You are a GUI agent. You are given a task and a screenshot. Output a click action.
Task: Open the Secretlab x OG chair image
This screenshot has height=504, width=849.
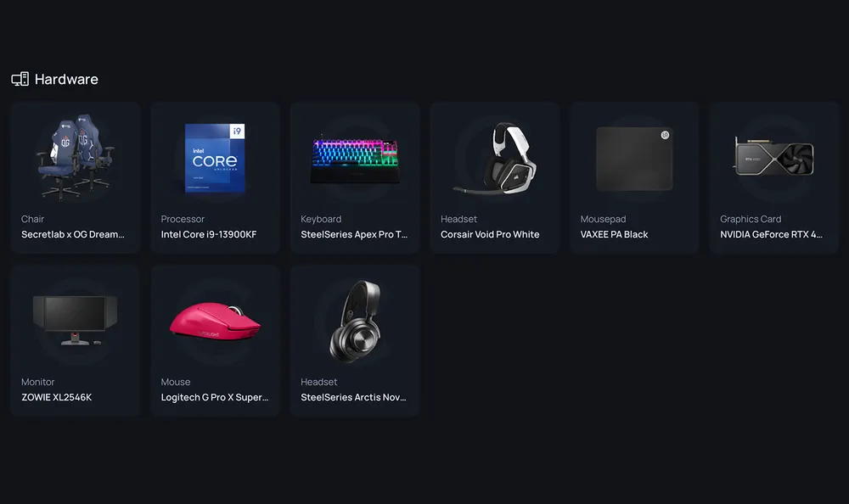pos(75,157)
